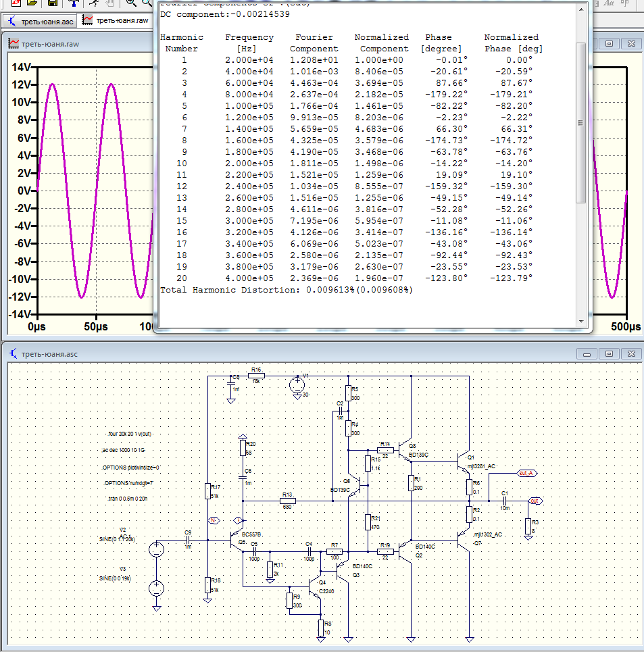Click the transistor icon in schematic window title
The height and width of the screenshot is (652, 644).
(14, 354)
